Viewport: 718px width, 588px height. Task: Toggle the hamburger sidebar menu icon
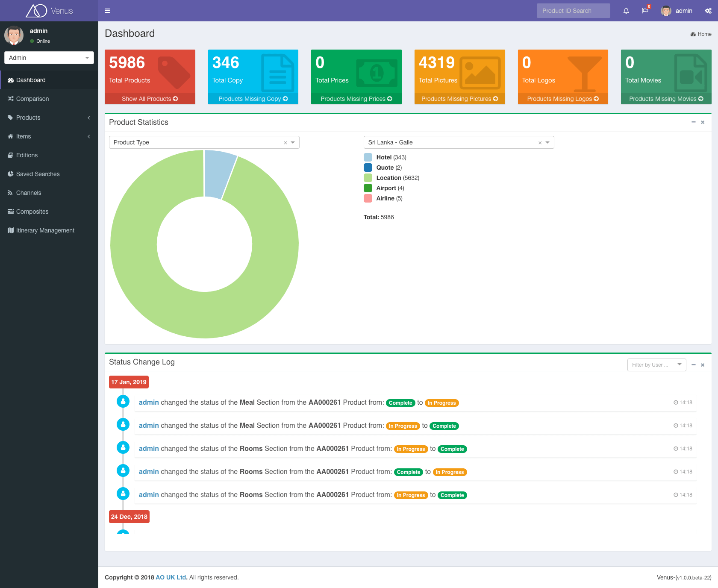pos(107,11)
